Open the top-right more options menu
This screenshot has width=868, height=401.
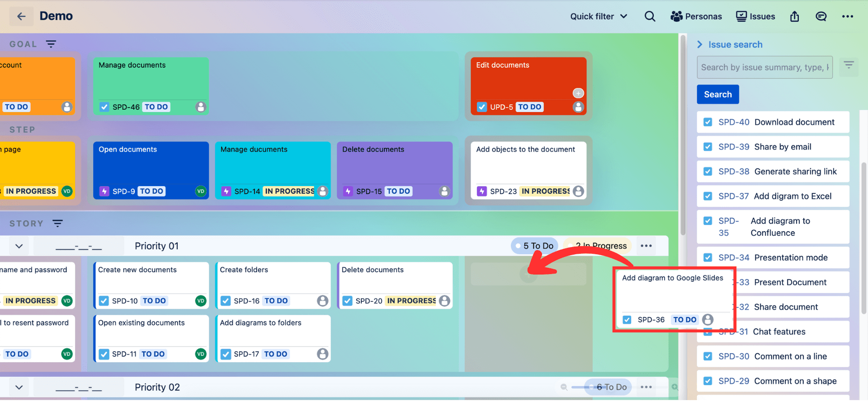[847, 16]
